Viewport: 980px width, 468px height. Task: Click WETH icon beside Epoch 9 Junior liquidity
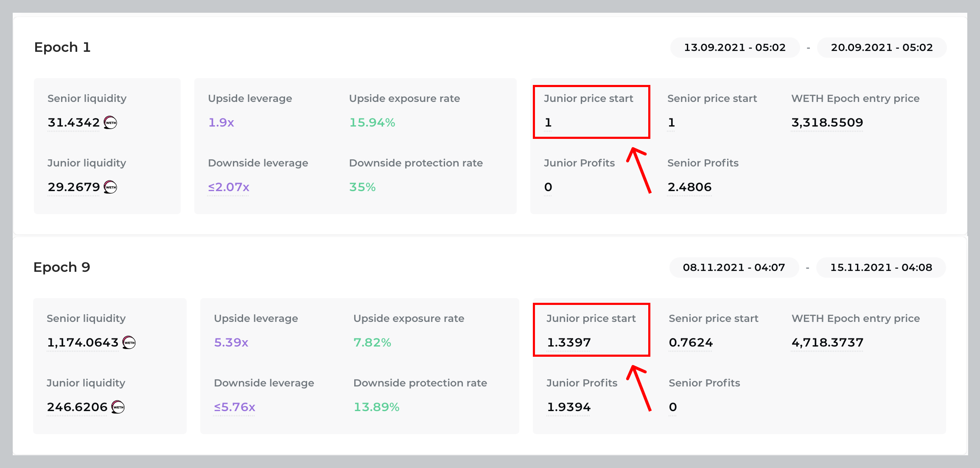118,407
